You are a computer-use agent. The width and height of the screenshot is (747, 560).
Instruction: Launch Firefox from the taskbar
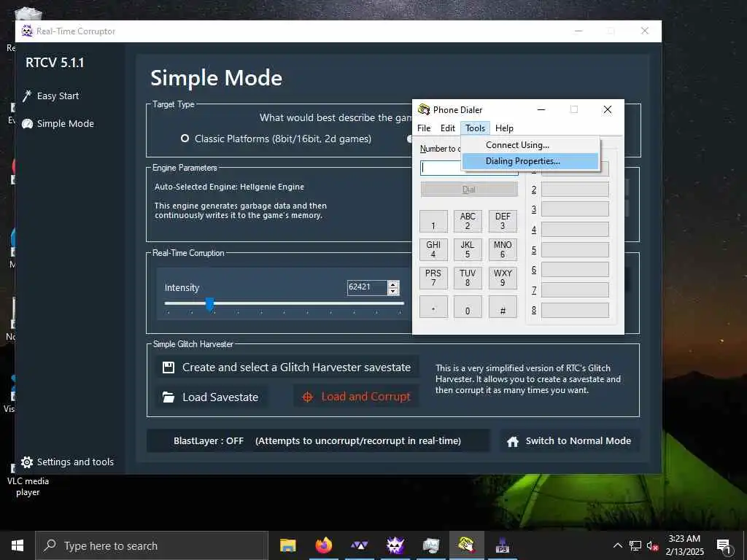(x=323, y=545)
